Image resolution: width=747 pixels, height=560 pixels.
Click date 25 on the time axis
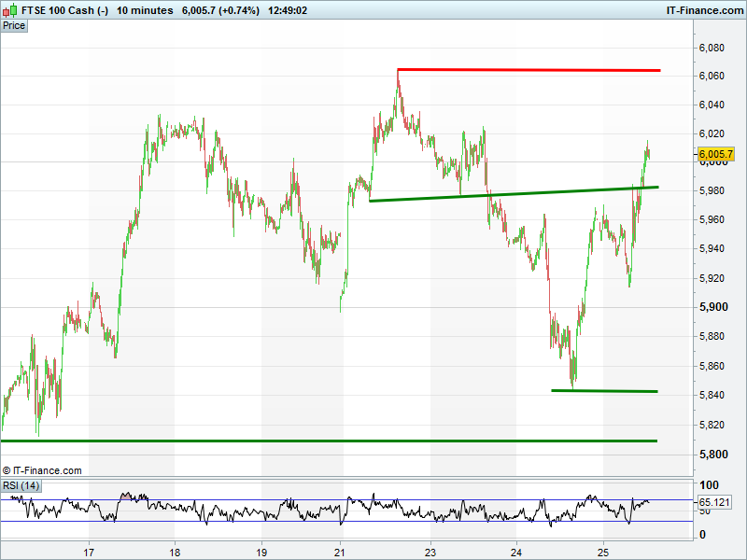tap(603, 551)
